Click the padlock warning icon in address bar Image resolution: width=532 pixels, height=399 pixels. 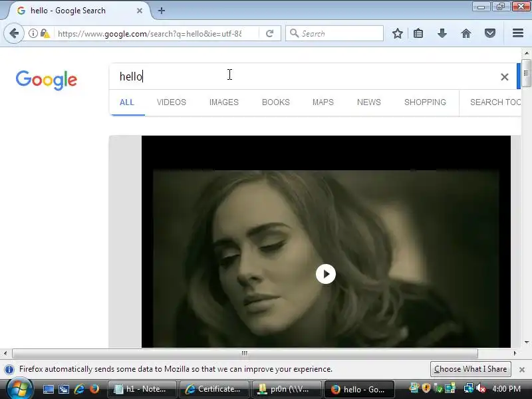coord(45,33)
